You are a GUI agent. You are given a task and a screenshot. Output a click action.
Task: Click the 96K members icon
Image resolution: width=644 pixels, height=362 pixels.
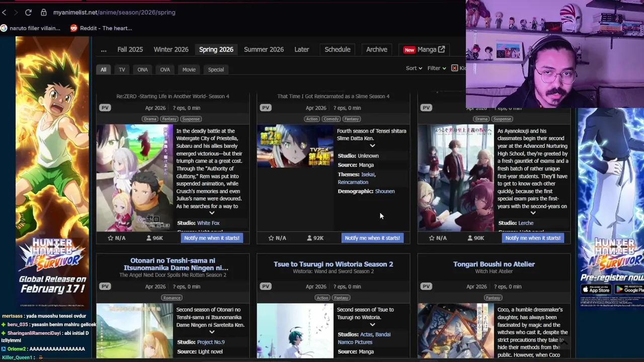[x=149, y=238]
